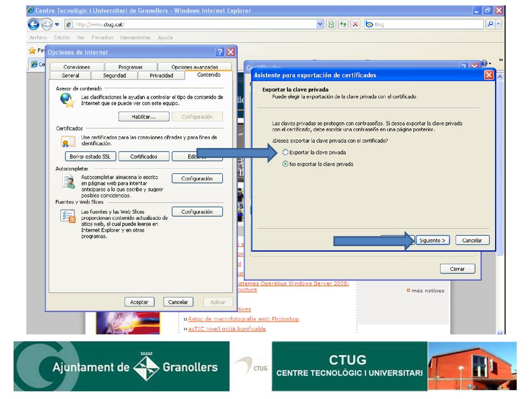Close the export certificate wizard

tap(488, 75)
